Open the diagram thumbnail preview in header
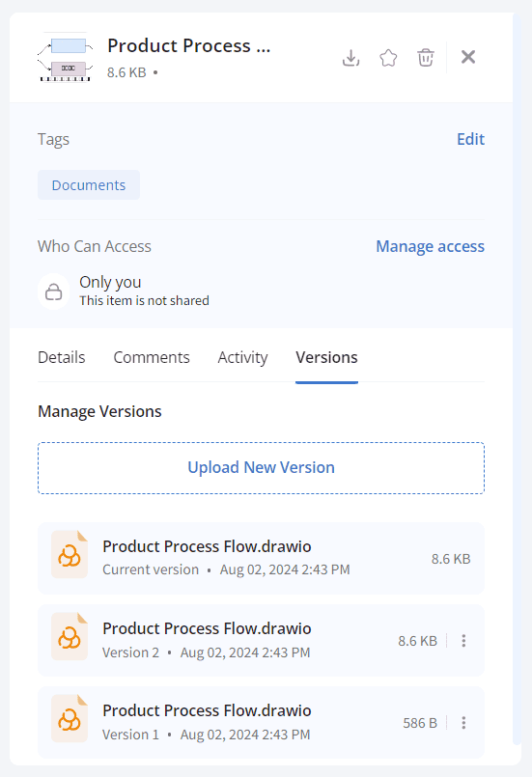 click(65, 57)
